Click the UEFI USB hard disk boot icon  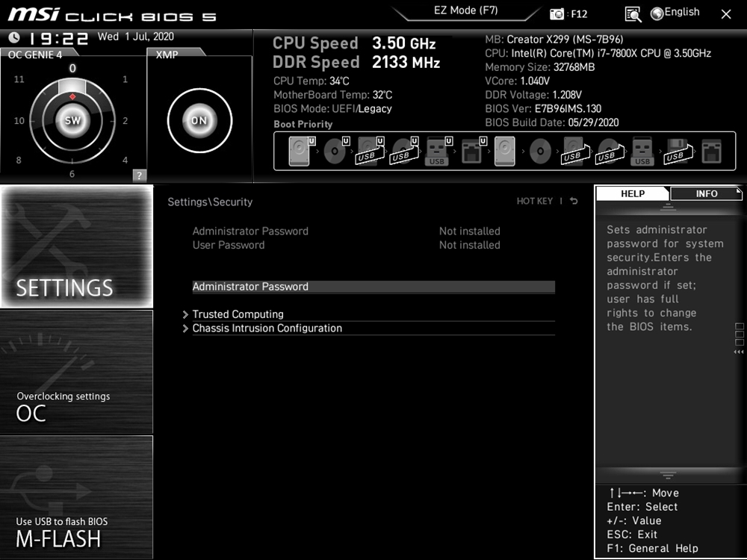(371, 152)
